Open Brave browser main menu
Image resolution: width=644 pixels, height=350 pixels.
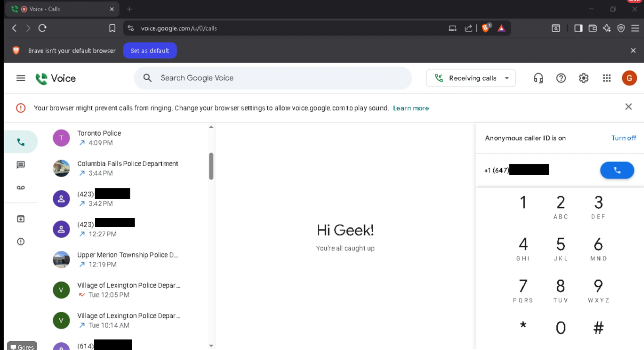[x=635, y=28]
